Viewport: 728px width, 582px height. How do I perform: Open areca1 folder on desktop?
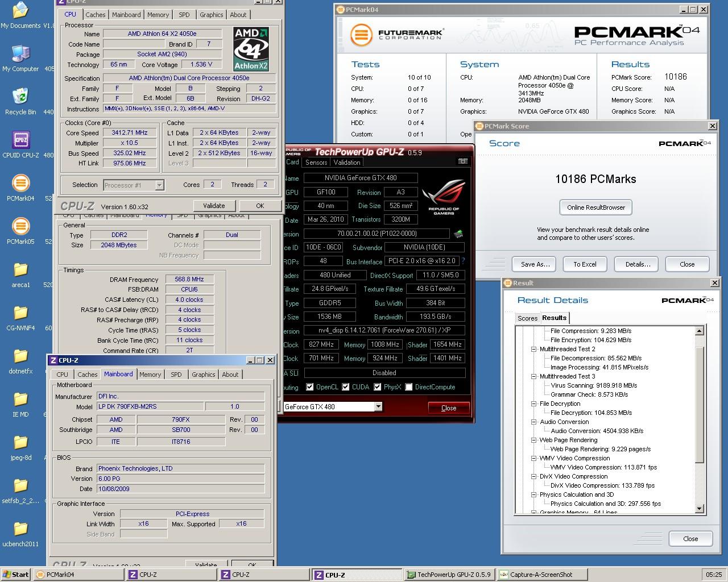tap(20, 275)
